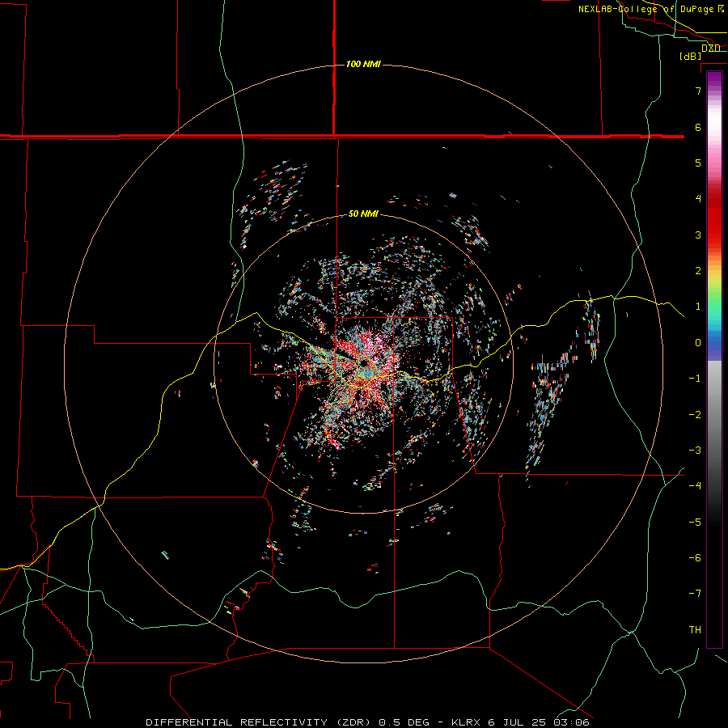Click the scale label 5
This screenshot has width=728, height=728.
click(x=698, y=163)
